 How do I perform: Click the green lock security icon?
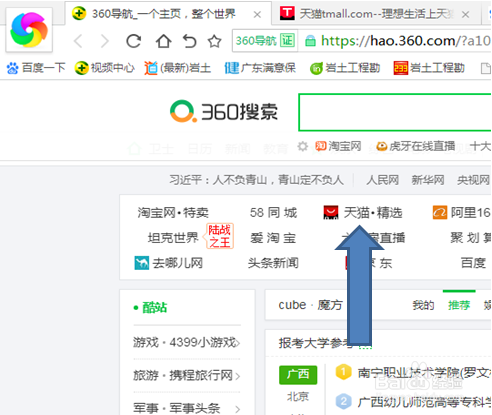(x=310, y=41)
